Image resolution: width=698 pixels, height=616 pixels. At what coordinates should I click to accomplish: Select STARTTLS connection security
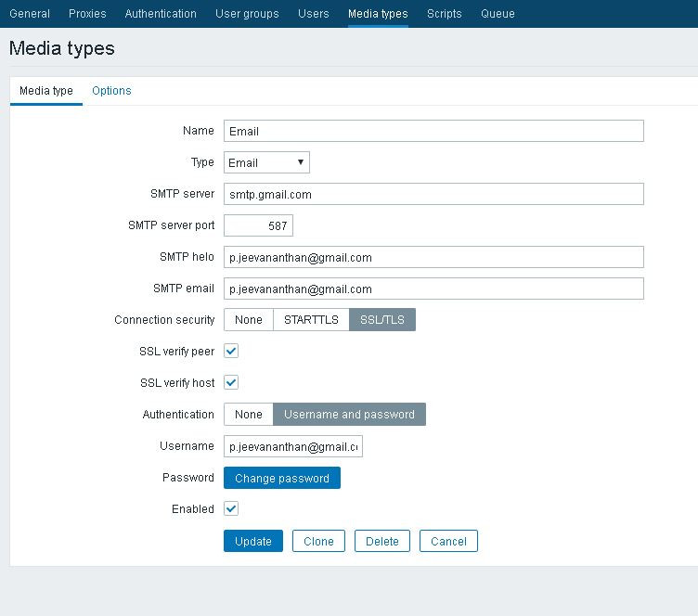(311, 319)
